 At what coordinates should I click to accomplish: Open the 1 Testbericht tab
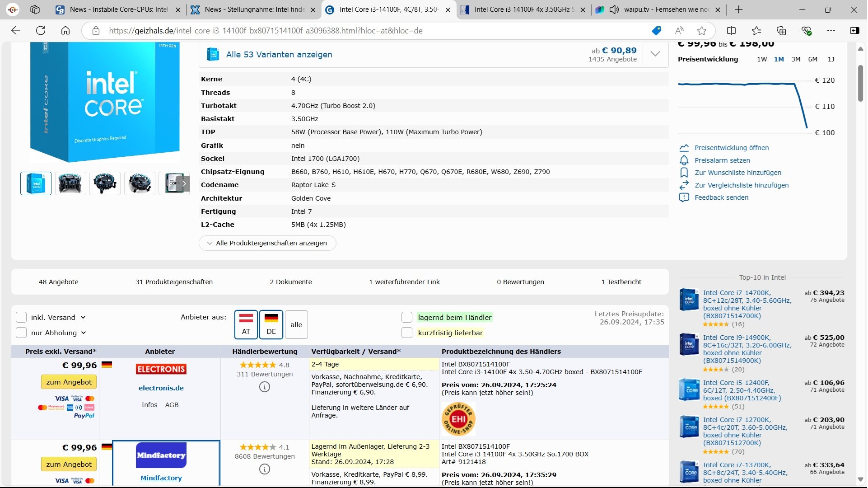pyautogui.click(x=621, y=282)
